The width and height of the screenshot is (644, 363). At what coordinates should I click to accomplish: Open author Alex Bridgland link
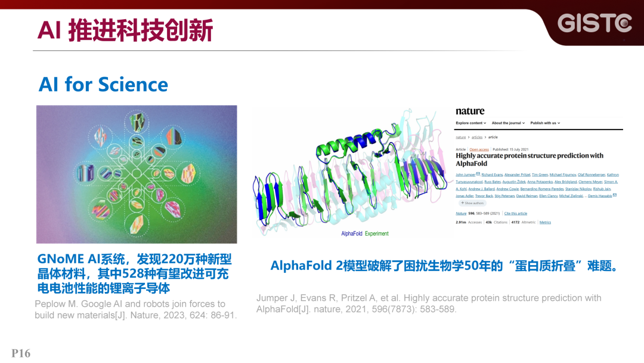click(566, 181)
